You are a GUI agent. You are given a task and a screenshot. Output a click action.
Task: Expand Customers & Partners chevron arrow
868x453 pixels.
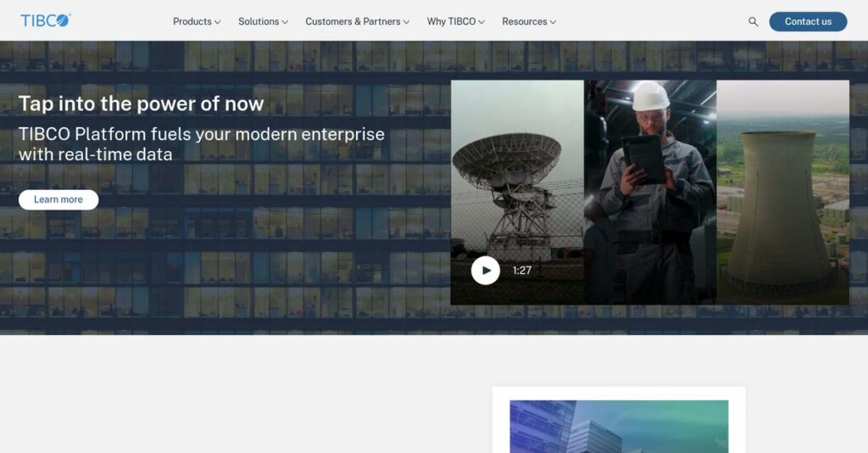(x=406, y=22)
